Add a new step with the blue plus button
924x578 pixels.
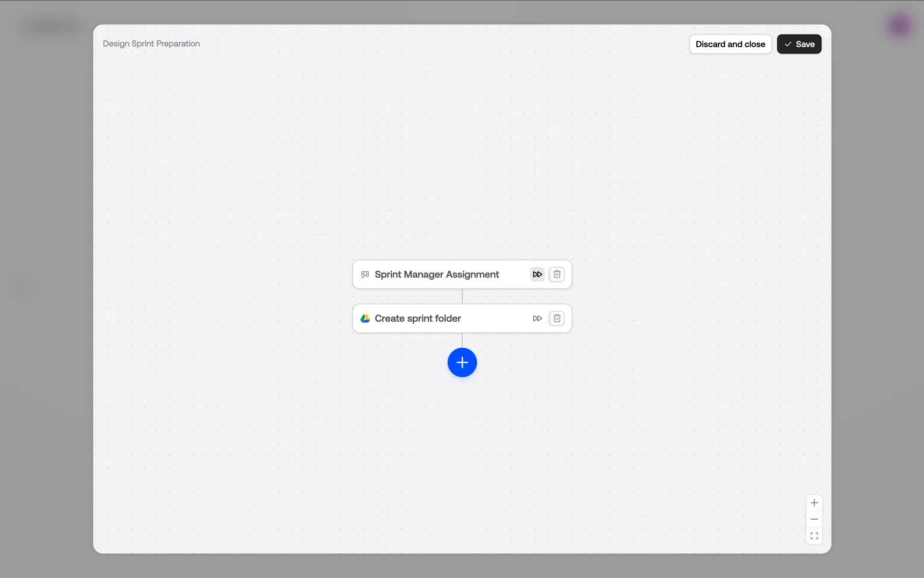(x=462, y=362)
